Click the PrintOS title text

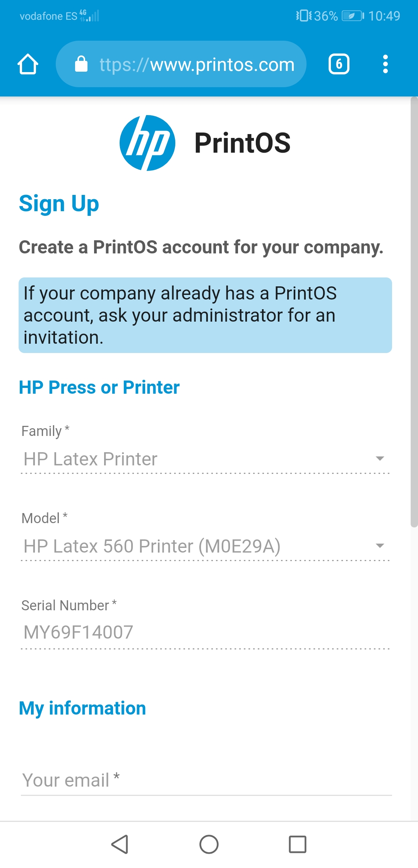pyautogui.click(x=242, y=143)
